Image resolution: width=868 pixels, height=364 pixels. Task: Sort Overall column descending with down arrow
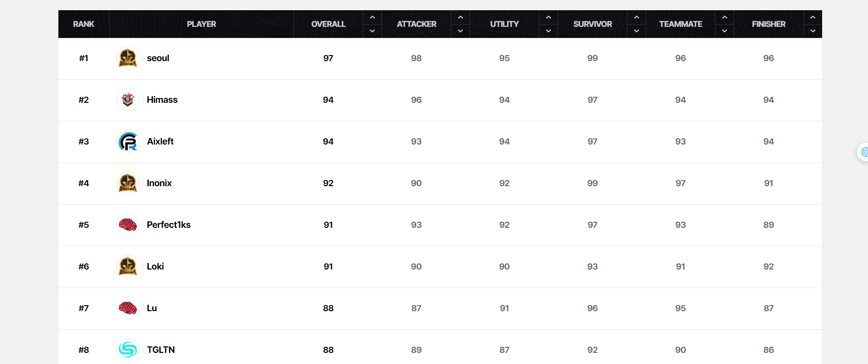[x=372, y=31]
